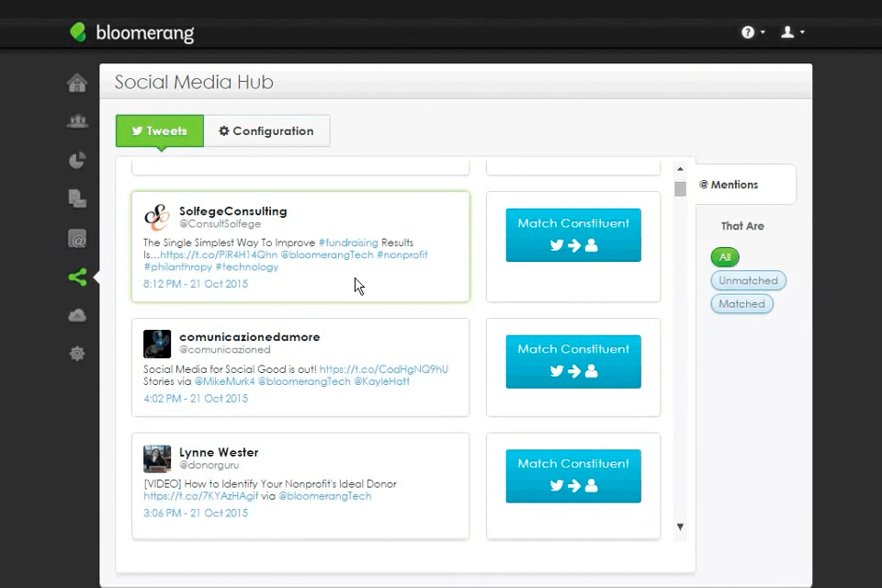The height and width of the screenshot is (588, 882).
Task: Open @bloomerangTech mention in SolfegeConsulting tweet
Action: 327,254
